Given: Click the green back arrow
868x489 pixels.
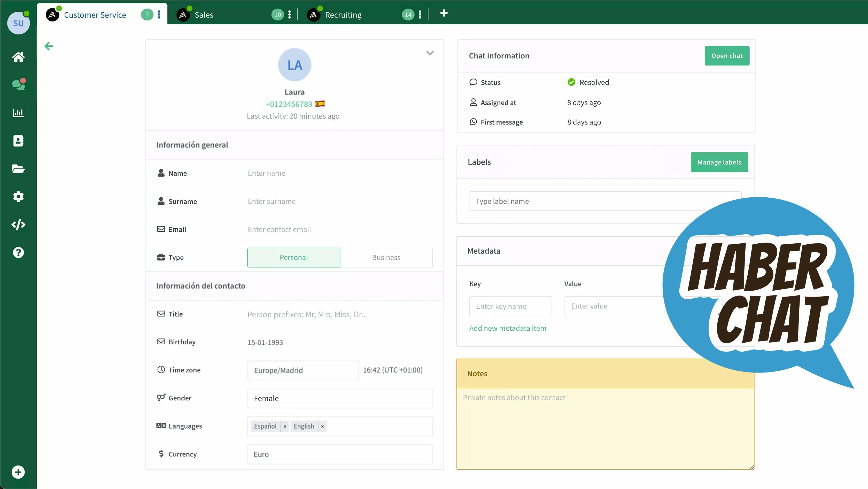Looking at the screenshot, I should (x=49, y=46).
